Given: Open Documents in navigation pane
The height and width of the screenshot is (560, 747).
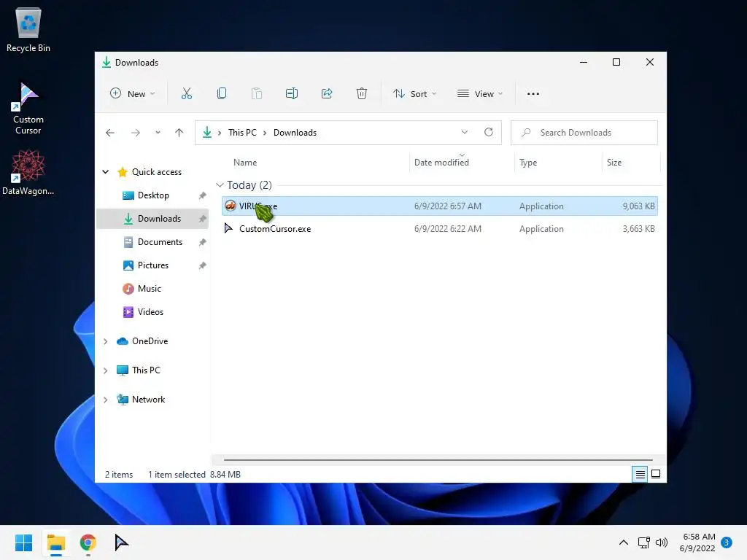Looking at the screenshot, I should coord(153,242).
